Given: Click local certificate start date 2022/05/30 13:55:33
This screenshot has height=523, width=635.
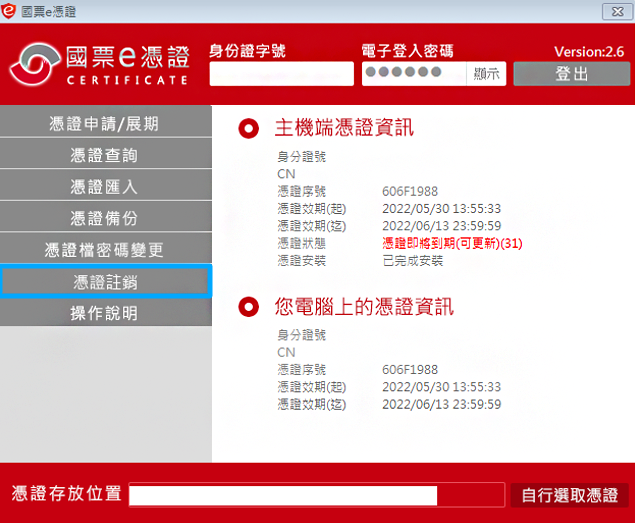Looking at the screenshot, I should (441, 387).
